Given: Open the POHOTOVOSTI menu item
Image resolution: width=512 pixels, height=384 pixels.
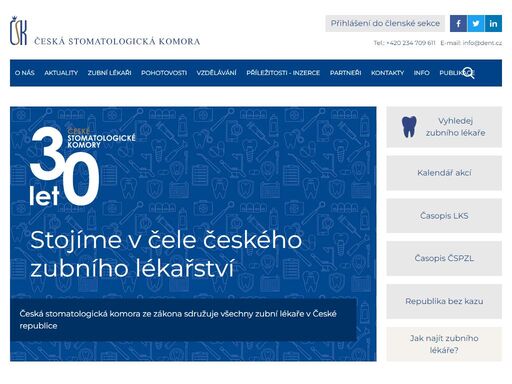Looking at the screenshot, I should click(164, 73).
